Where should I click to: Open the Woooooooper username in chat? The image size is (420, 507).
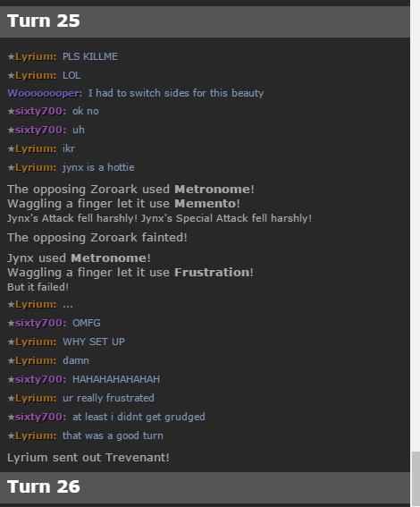[45, 93]
